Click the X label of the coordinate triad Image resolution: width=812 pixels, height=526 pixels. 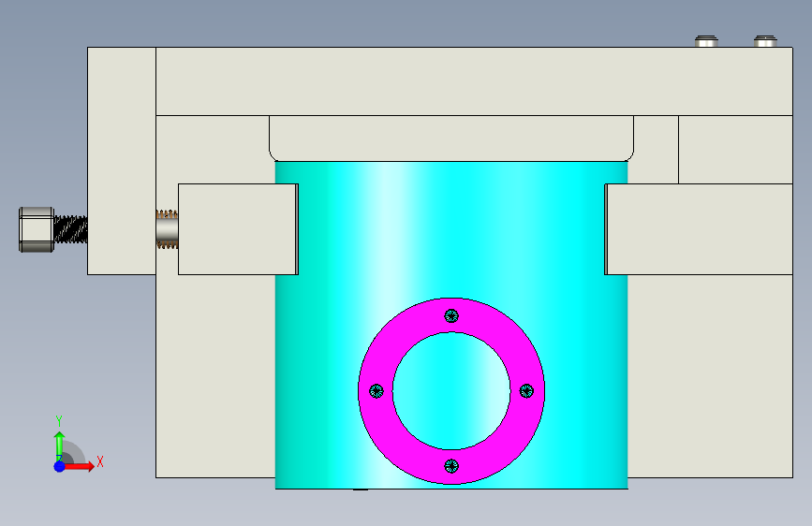click(100, 461)
